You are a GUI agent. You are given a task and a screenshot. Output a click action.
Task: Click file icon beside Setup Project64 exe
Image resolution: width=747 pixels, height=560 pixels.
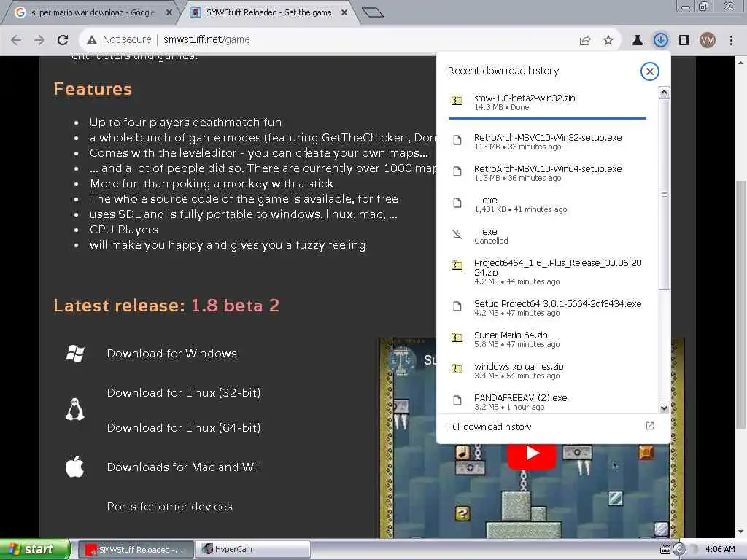(457, 306)
